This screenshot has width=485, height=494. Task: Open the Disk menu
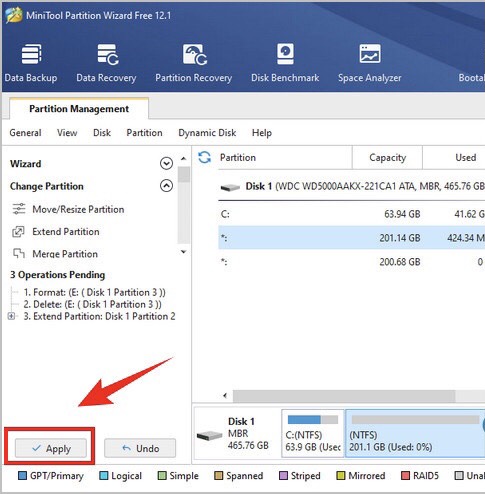click(102, 133)
